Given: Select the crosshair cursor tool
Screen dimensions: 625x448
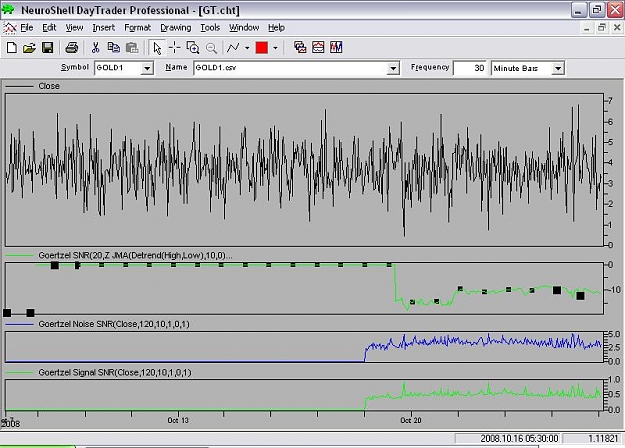Looking at the screenshot, I should point(174,48).
